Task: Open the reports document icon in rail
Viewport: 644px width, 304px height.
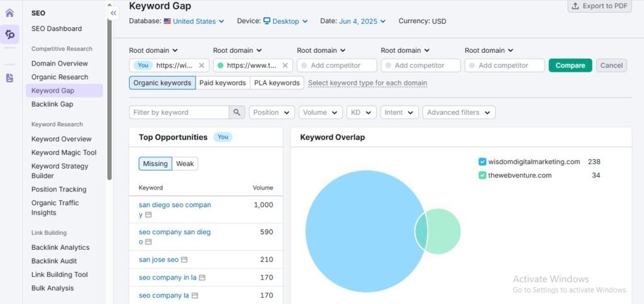Action: point(9,77)
